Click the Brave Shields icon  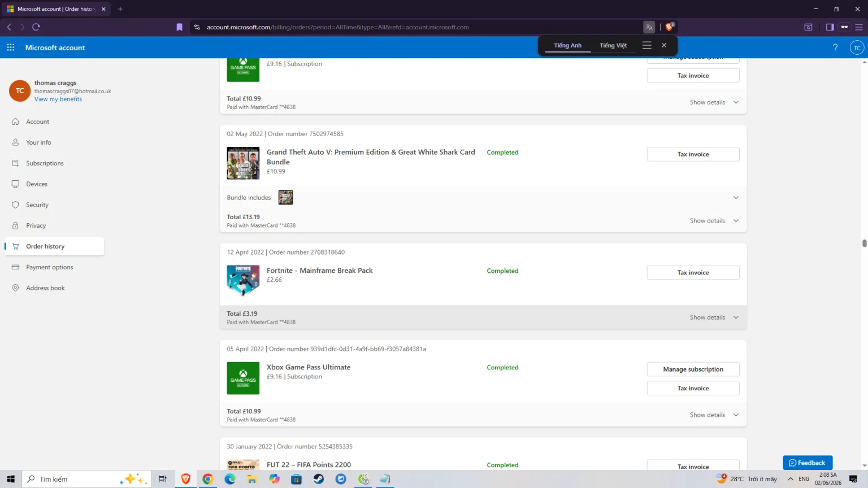(670, 27)
